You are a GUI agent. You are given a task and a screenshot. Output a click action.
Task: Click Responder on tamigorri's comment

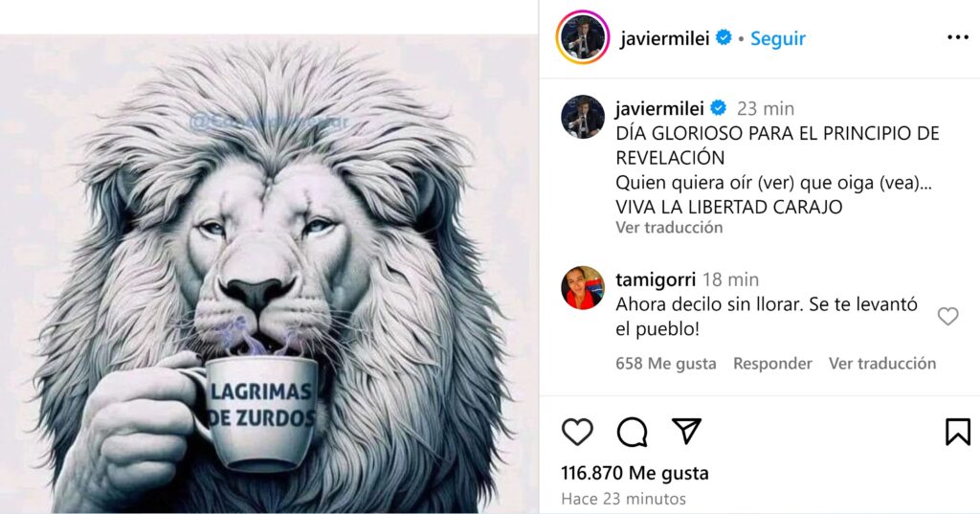(772, 364)
